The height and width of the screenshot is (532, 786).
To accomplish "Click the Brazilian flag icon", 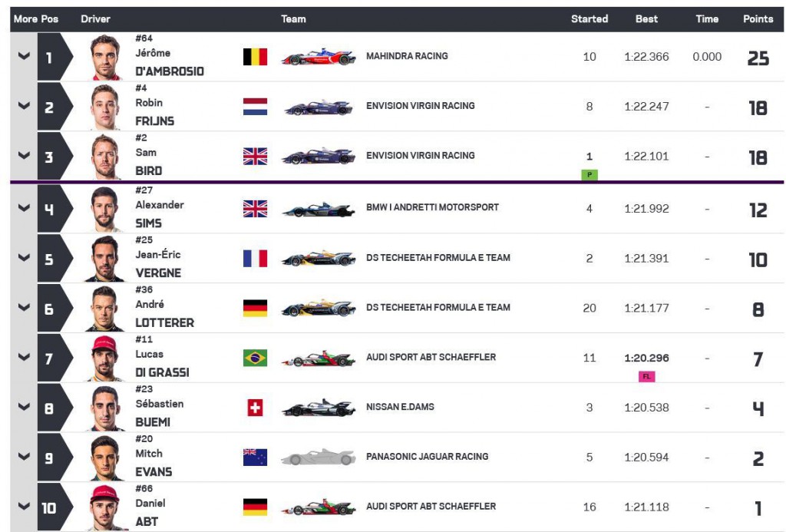I will click(255, 358).
